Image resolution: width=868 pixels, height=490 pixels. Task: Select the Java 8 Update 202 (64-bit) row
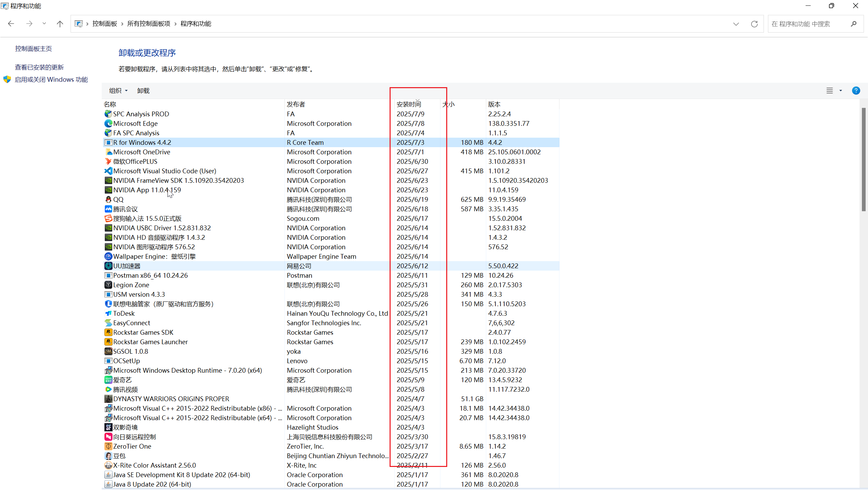point(331,484)
